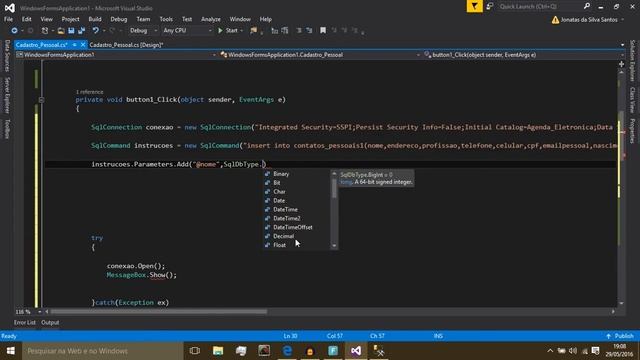Click the Save All toolbar icon

click(82, 31)
